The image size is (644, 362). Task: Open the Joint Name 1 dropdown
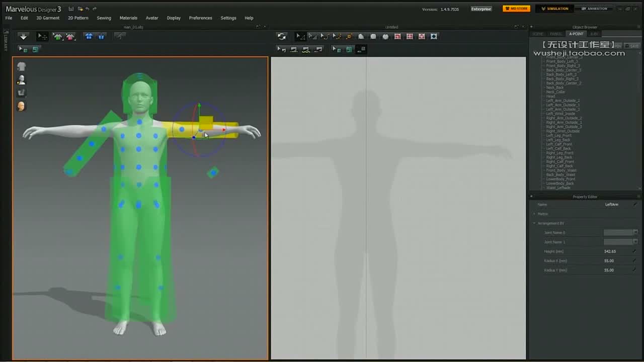pos(621,242)
